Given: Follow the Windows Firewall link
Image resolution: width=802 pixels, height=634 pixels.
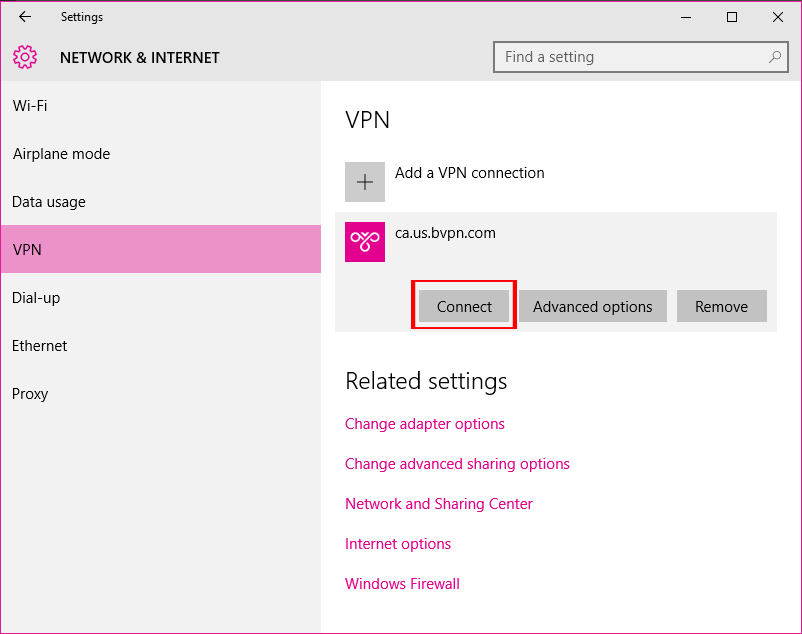Looking at the screenshot, I should pyautogui.click(x=402, y=584).
